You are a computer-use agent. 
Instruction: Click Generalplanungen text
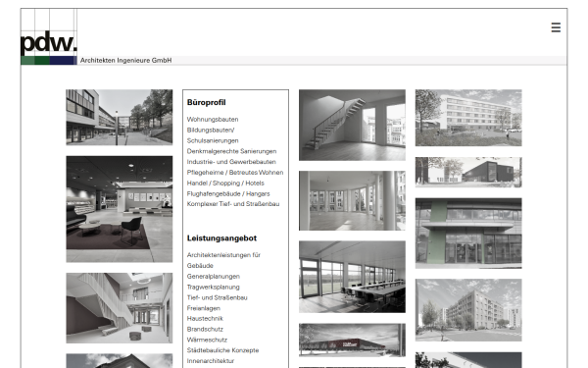(x=214, y=277)
